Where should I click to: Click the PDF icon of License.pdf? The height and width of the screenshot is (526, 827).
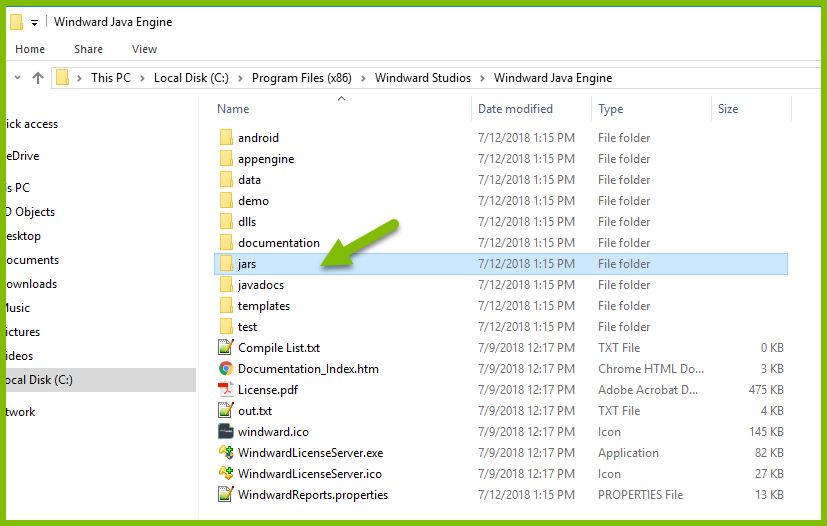point(226,389)
